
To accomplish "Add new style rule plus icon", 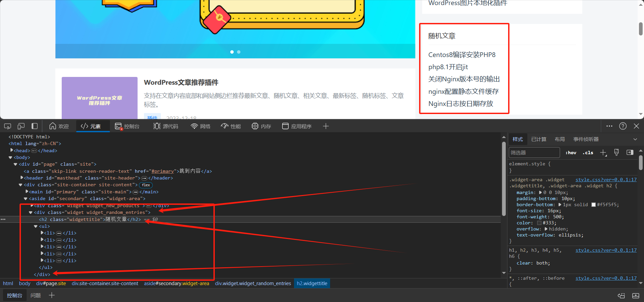I will click(604, 153).
